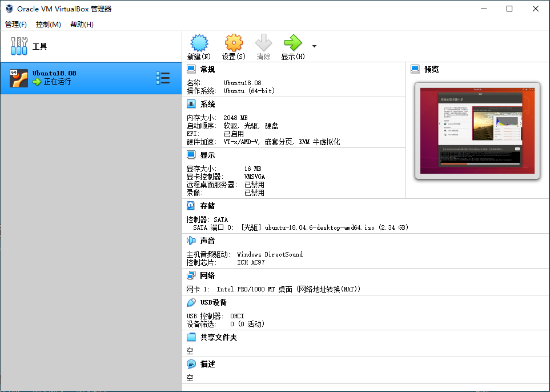This screenshot has height=392, width=550.
Task: Click the 常规 (General) section header
Action: coord(207,69)
